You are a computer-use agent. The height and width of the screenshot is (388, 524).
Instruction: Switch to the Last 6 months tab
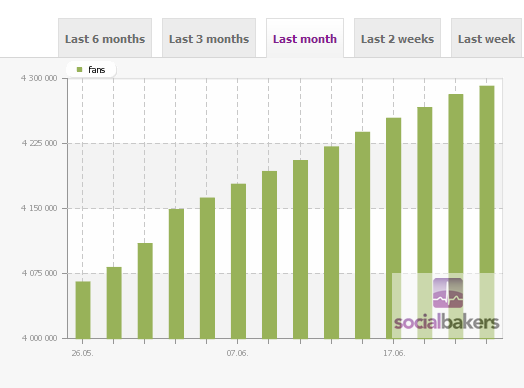(105, 38)
